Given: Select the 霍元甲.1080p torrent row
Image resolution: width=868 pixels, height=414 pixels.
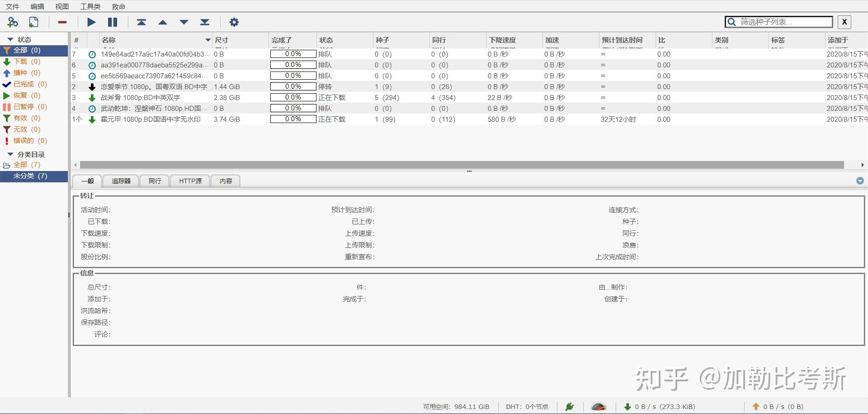Looking at the screenshot, I should (469, 119).
